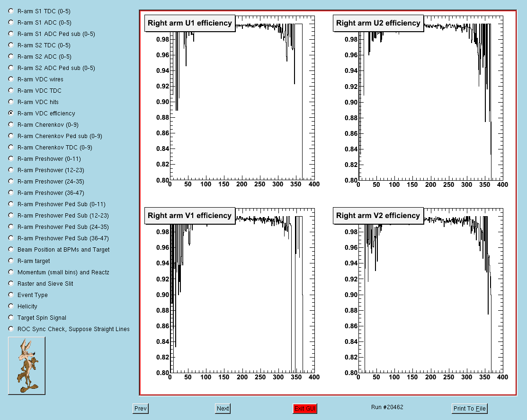
Task: Click the Right arm U2 efficiency title box
Action: point(378,23)
